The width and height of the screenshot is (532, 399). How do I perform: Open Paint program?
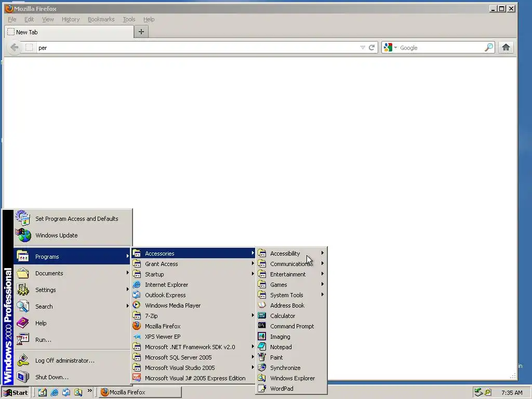pos(291,357)
